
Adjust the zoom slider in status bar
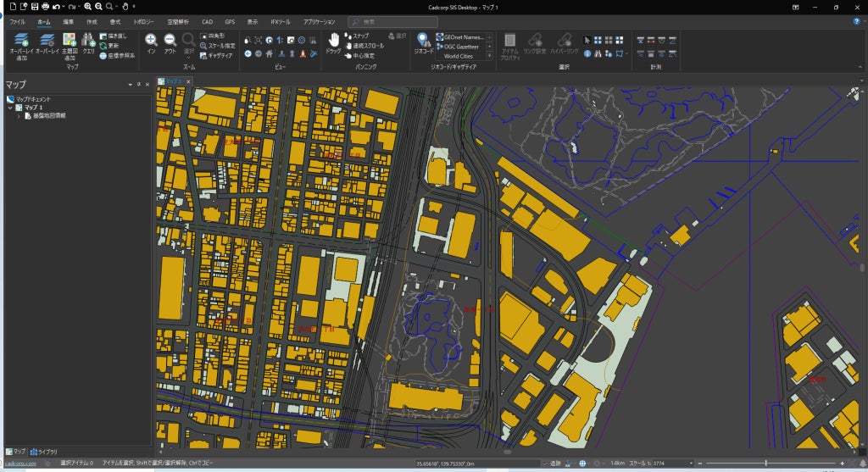[766, 464]
